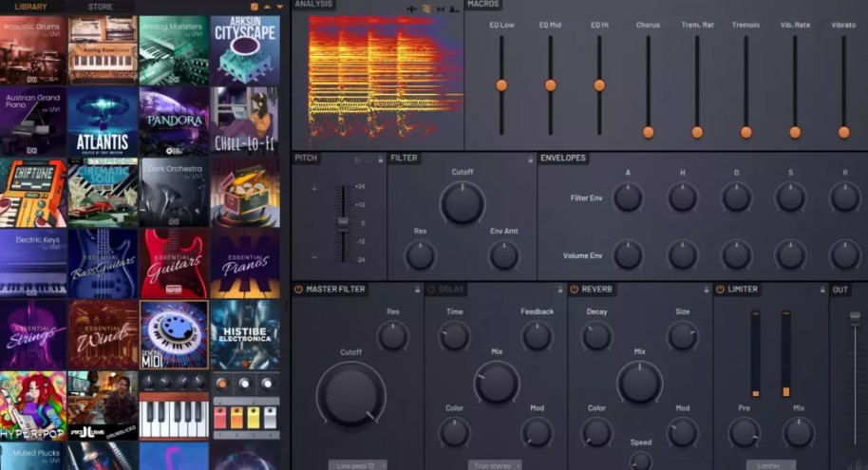Click the Vibrato macro slider

[x=843, y=85]
